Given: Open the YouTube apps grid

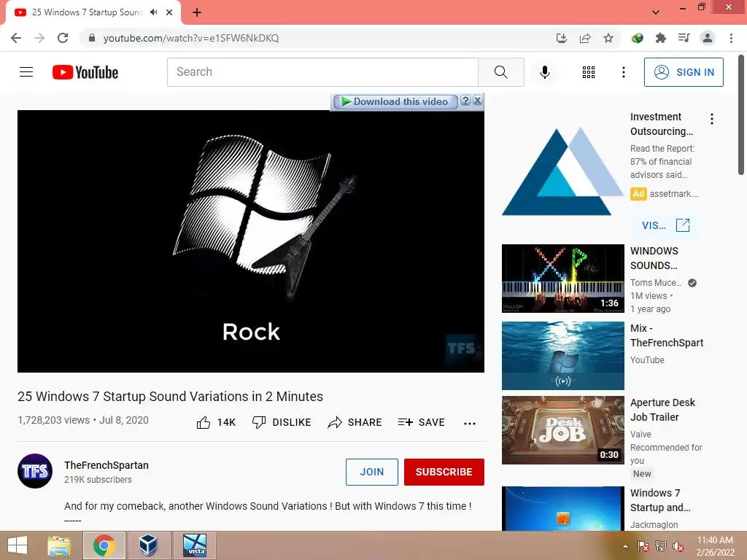Looking at the screenshot, I should coord(589,72).
